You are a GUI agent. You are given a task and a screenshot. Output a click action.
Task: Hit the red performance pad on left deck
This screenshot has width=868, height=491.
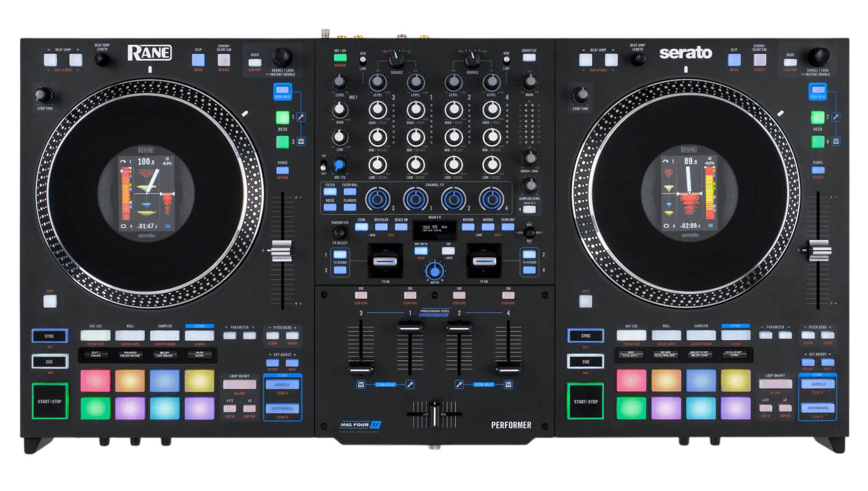pyautogui.click(x=95, y=381)
